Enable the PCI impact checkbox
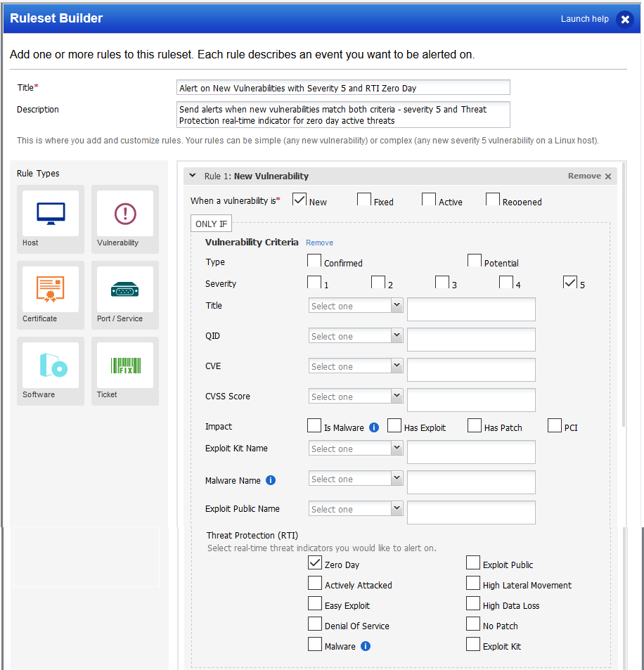Image resolution: width=644 pixels, height=670 pixels. [x=554, y=425]
